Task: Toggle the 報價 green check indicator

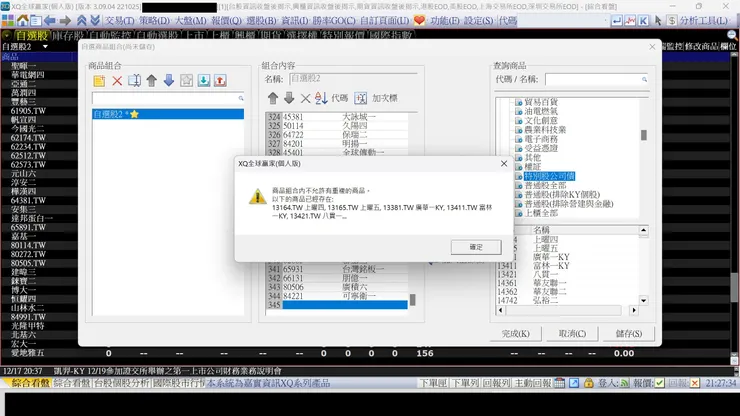Action: 659,383
